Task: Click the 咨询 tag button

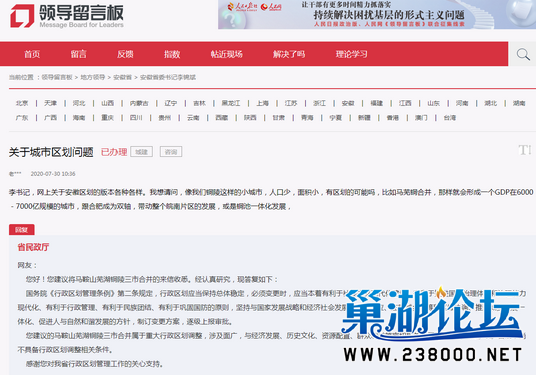Action: pyautogui.click(x=171, y=152)
